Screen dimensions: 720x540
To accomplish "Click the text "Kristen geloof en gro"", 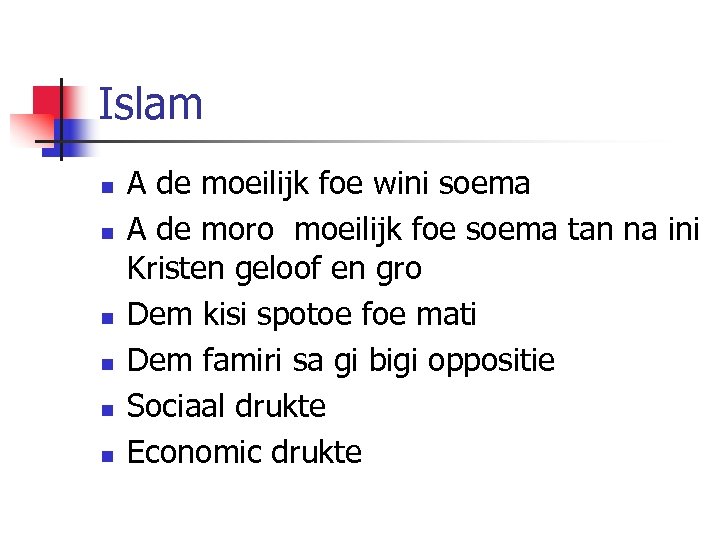I will click(274, 269).
